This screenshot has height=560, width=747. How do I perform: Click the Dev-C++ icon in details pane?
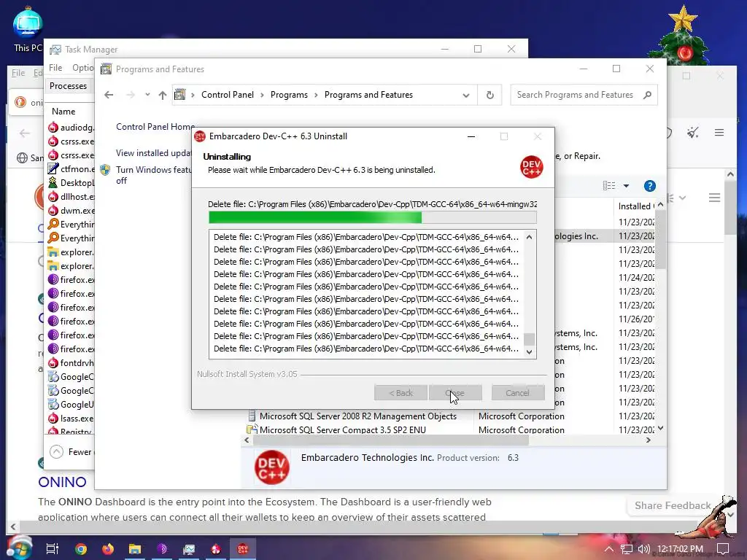tap(271, 467)
